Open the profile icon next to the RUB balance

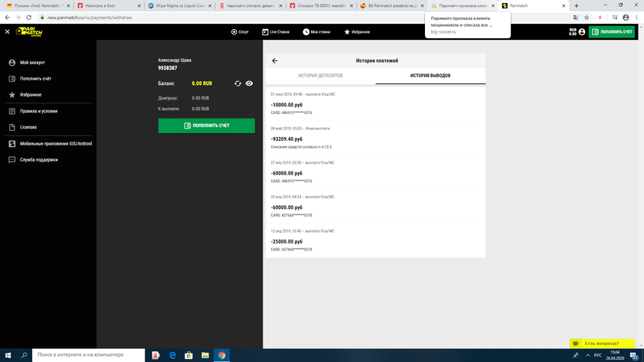coord(582,32)
